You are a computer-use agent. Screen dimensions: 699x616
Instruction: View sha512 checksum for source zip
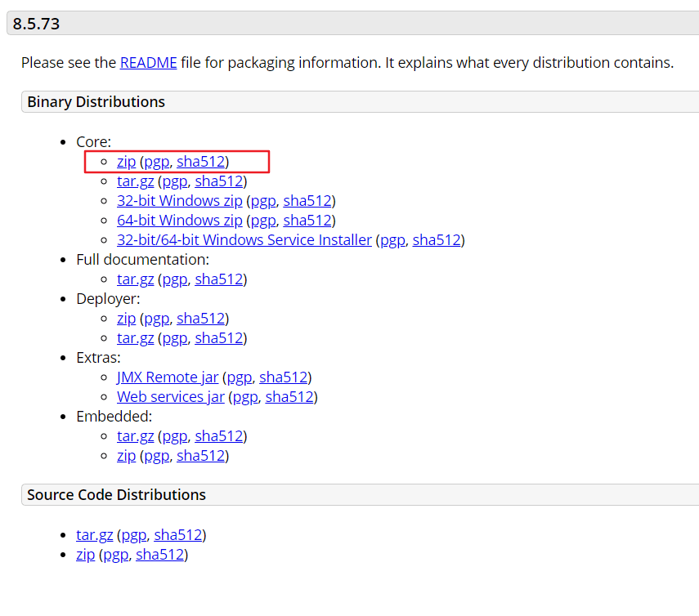[x=159, y=555]
